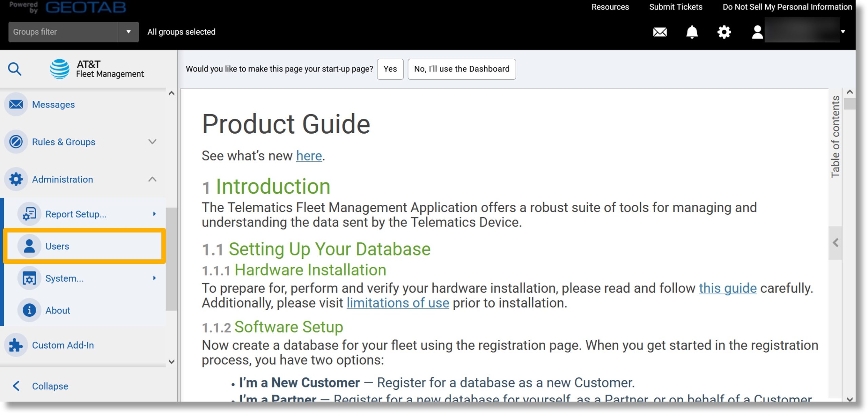Click the email envelope icon
This screenshot has height=414, width=868.
click(660, 32)
